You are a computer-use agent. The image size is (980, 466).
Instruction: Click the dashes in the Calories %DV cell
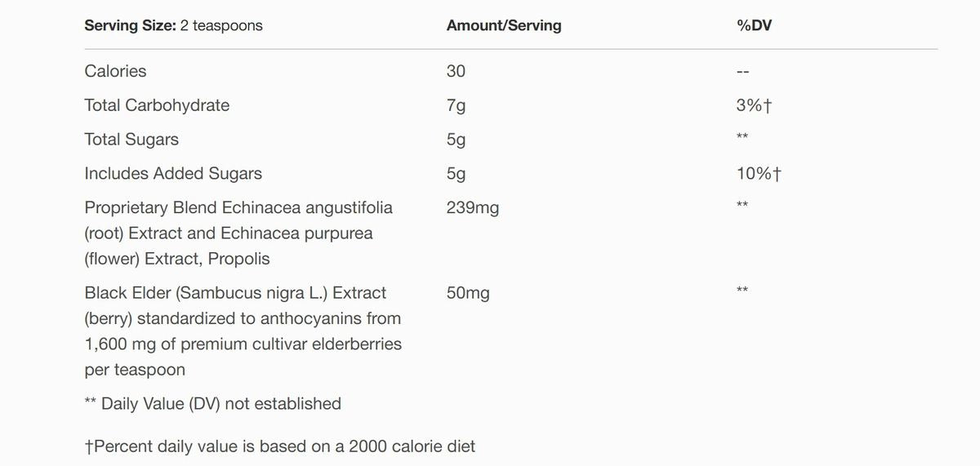pyautogui.click(x=742, y=72)
